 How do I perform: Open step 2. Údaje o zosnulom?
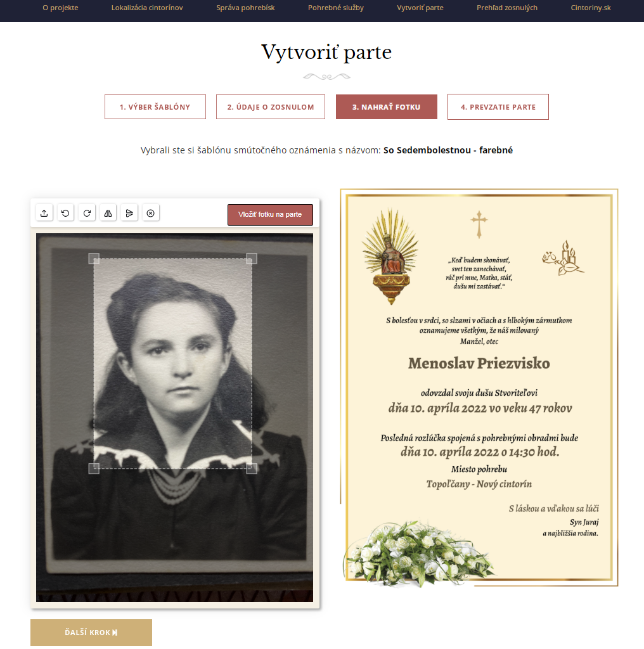(x=271, y=106)
